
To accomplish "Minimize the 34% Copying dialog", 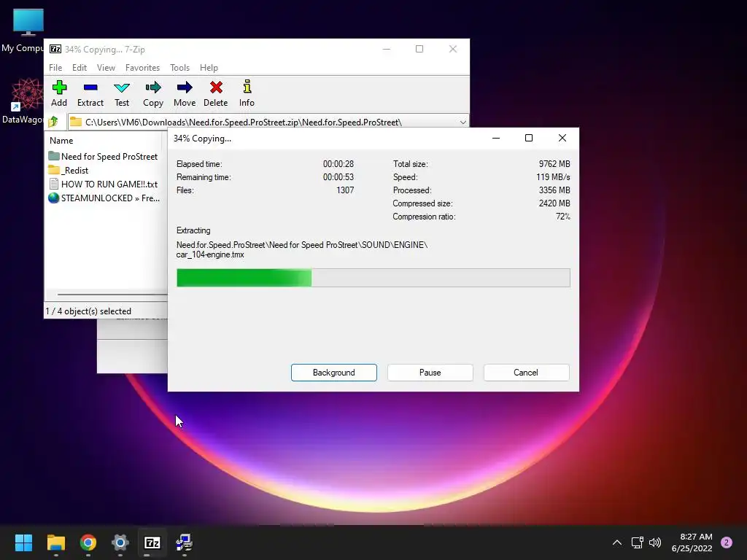I will pos(496,138).
